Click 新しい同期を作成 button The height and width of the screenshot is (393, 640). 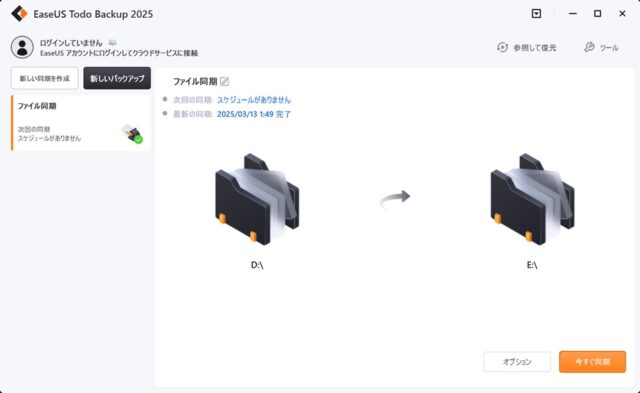44,78
